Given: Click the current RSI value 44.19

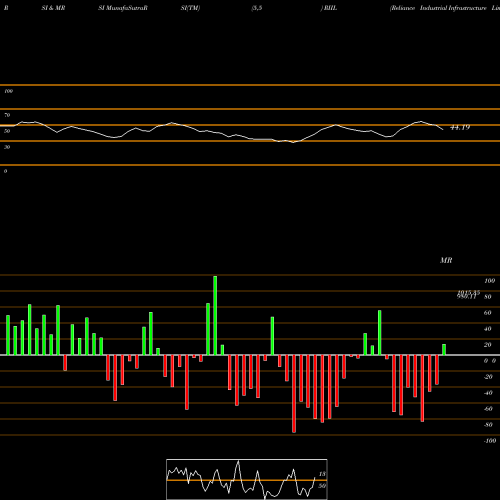Looking at the screenshot, I should pos(460,127).
